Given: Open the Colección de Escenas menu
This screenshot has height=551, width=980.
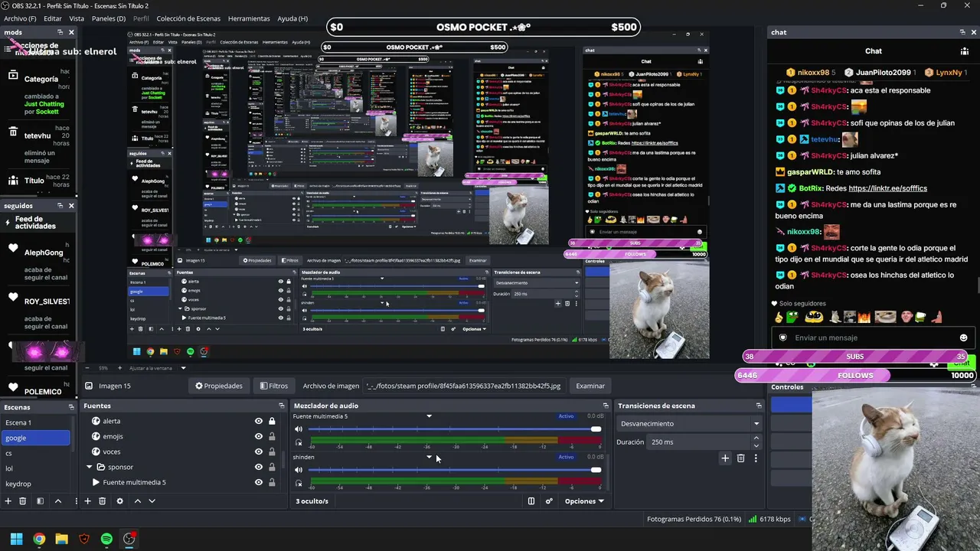Looking at the screenshot, I should 188,18.
